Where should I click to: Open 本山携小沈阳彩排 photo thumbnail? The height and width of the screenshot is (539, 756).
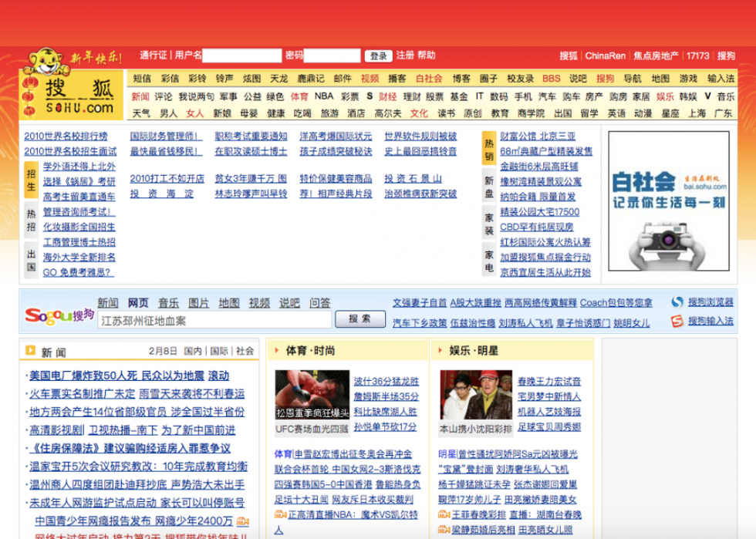click(x=477, y=394)
